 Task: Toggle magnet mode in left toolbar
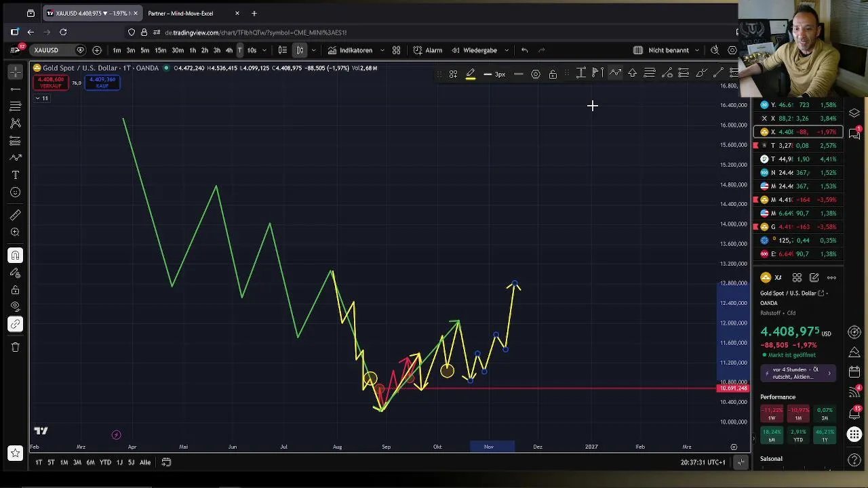coord(15,256)
